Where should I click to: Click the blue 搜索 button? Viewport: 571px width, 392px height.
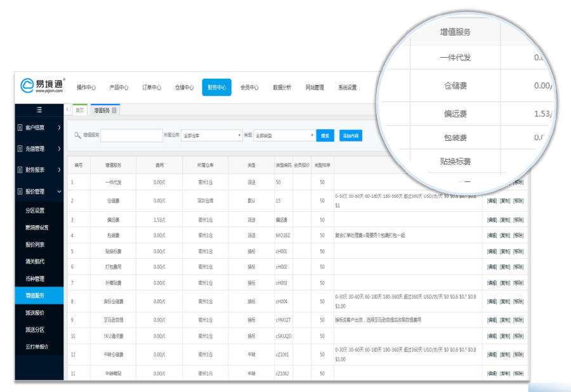click(325, 135)
